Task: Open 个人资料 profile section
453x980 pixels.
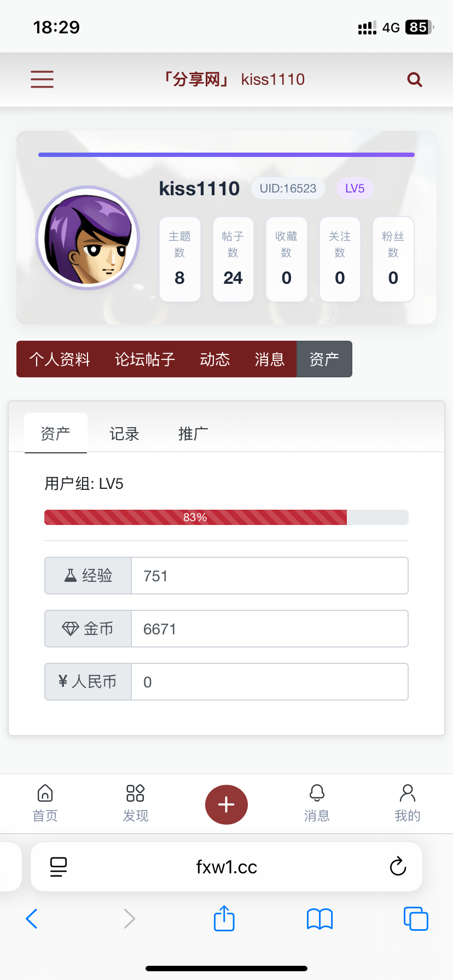Action: [x=60, y=359]
